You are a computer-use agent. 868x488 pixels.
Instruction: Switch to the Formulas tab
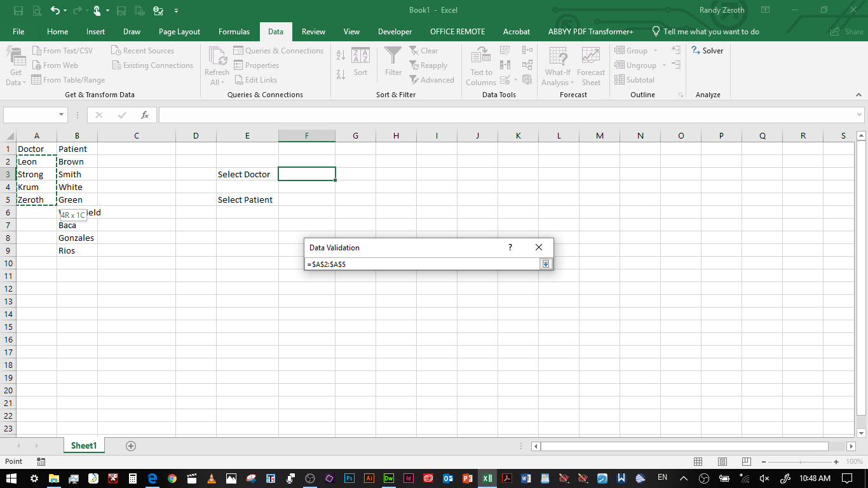pyautogui.click(x=234, y=32)
